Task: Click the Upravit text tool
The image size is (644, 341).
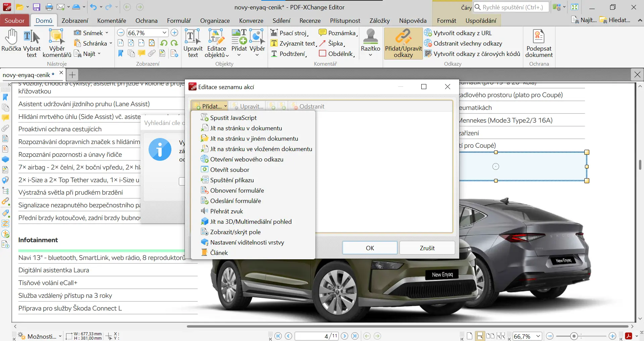Action: point(193,43)
